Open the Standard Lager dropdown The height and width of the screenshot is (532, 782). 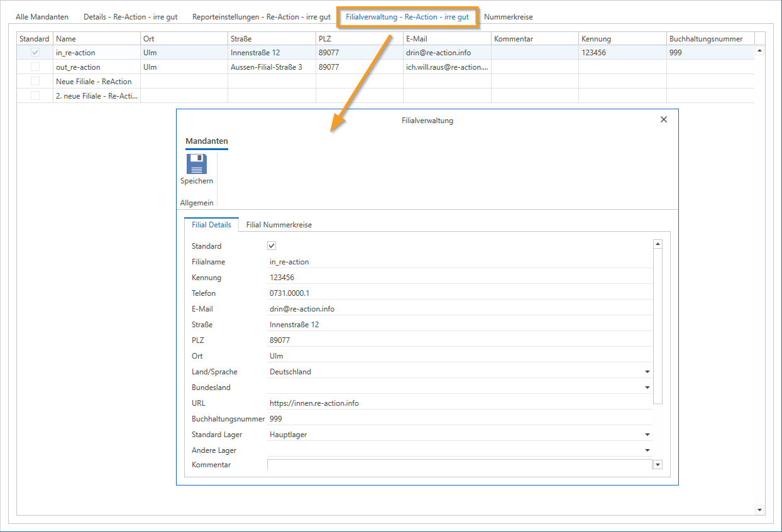pos(647,435)
